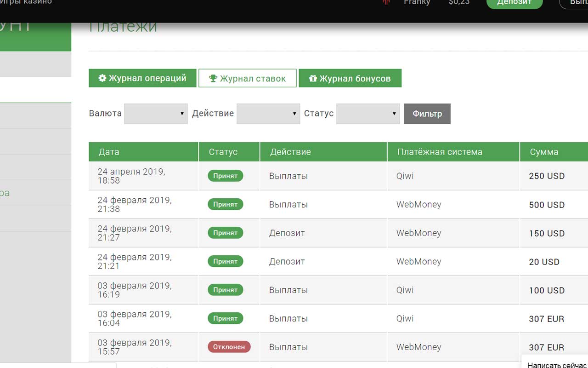The image size is (588, 368).
Task: Click Выплаты in the rejected 15:57 row
Action: tap(288, 347)
